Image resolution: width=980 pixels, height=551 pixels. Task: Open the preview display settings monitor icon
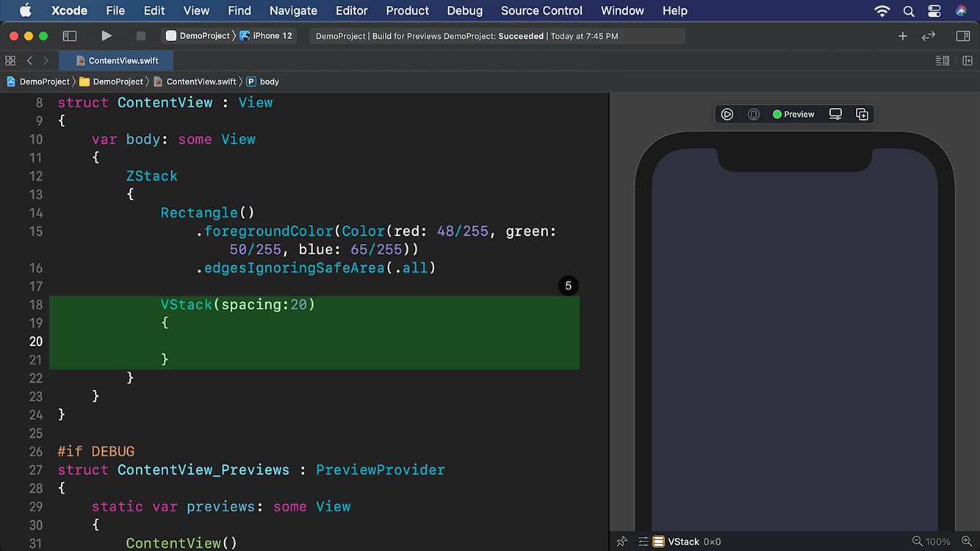pyautogui.click(x=835, y=115)
